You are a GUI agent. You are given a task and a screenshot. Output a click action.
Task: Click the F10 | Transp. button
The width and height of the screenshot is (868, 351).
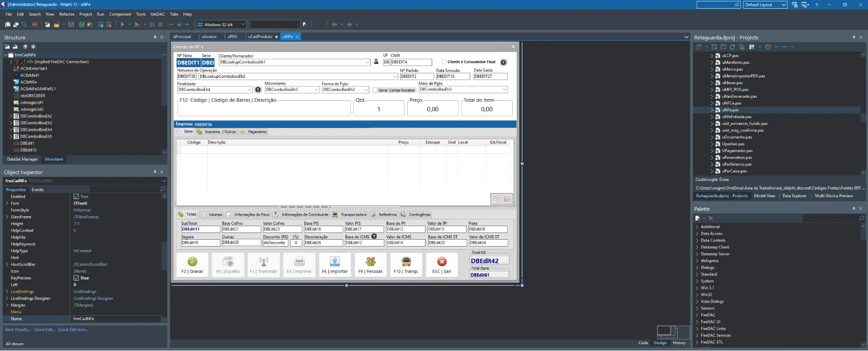[x=406, y=265]
